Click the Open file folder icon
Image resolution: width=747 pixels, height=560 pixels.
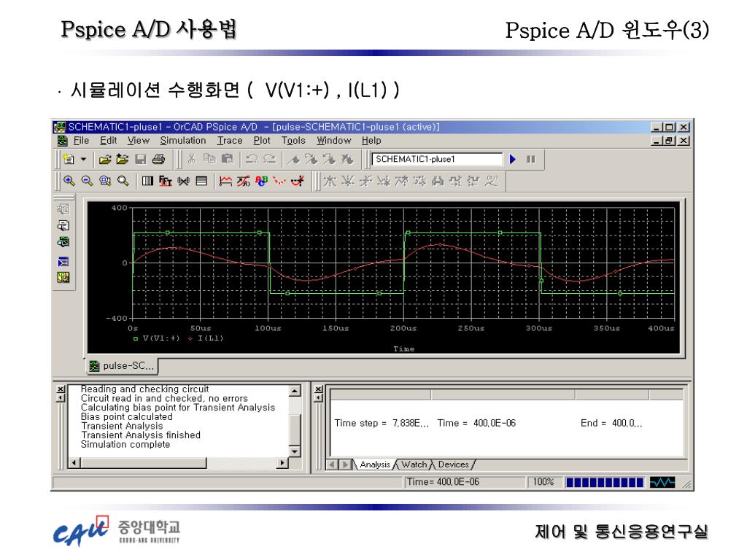(105, 159)
